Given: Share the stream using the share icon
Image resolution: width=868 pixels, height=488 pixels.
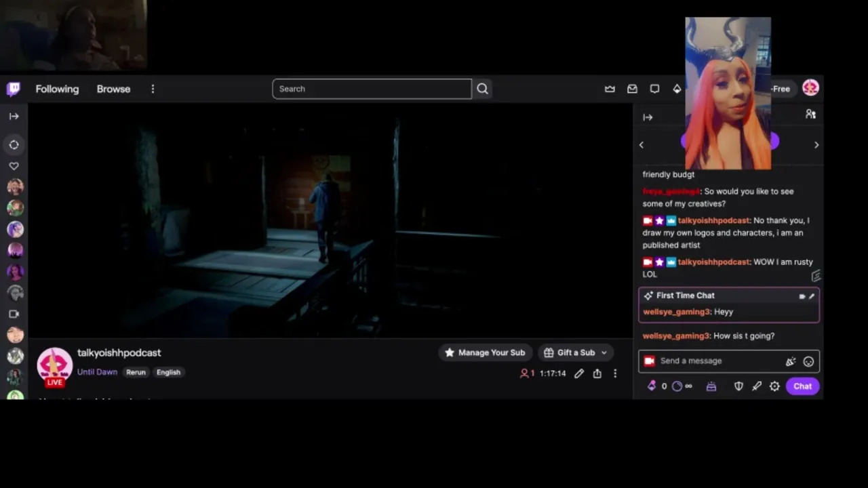Looking at the screenshot, I should [x=597, y=373].
